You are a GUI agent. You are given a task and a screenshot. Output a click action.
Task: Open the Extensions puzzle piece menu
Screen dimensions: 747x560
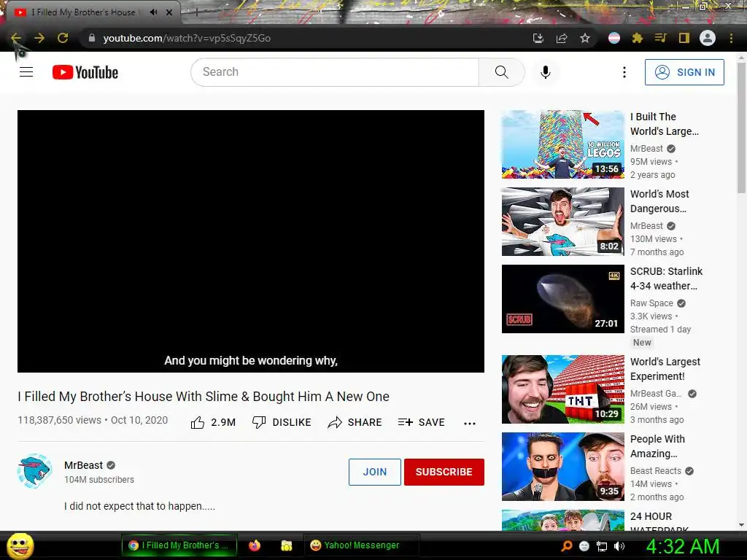[x=638, y=38]
